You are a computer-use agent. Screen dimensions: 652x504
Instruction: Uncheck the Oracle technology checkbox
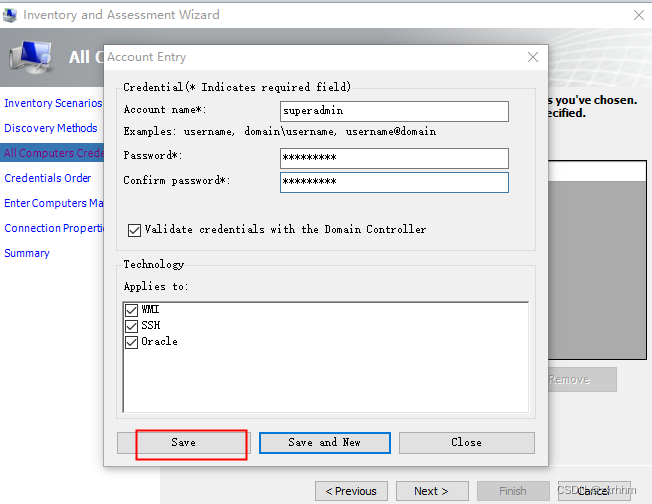(131, 342)
